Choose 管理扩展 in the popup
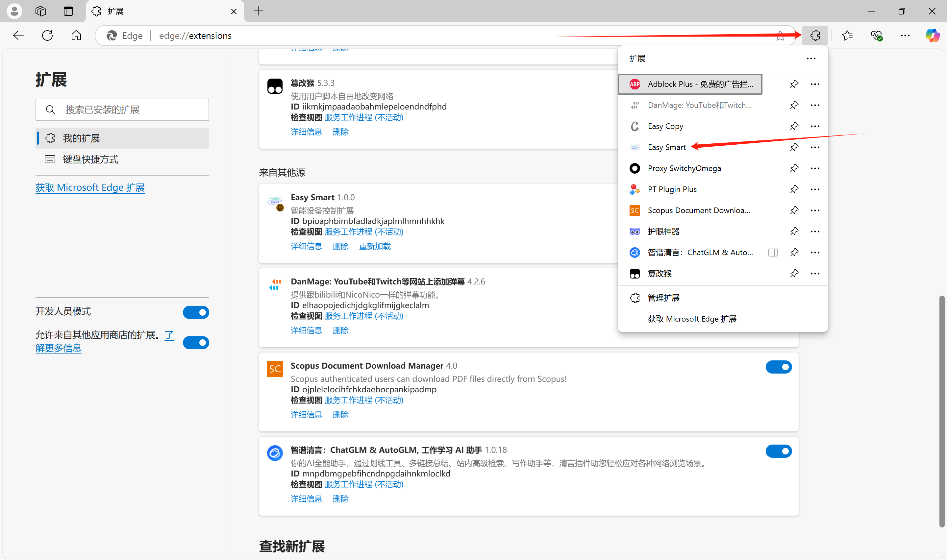Screen dimensions: 947x560 (x=723, y=298)
